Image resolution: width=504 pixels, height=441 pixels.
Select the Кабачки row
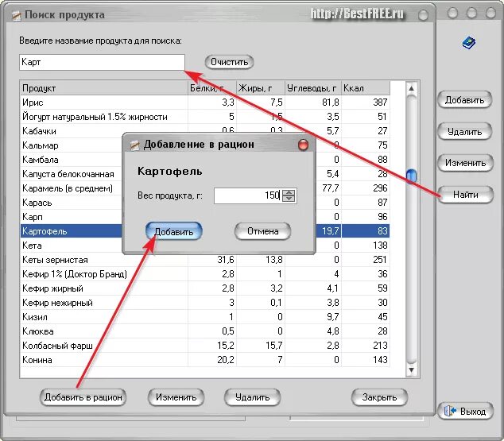(205, 131)
